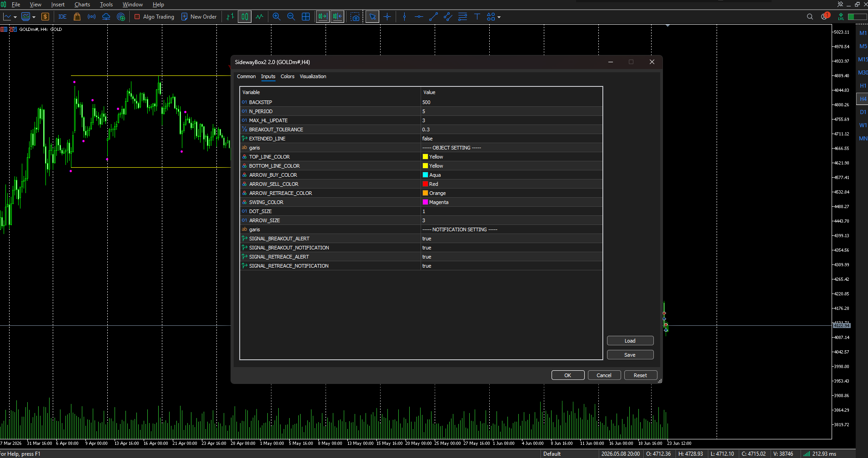This screenshot has width=868, height=458.
Task: Edit the BACKSTEP value 500
Action: (x=512, y=102)
